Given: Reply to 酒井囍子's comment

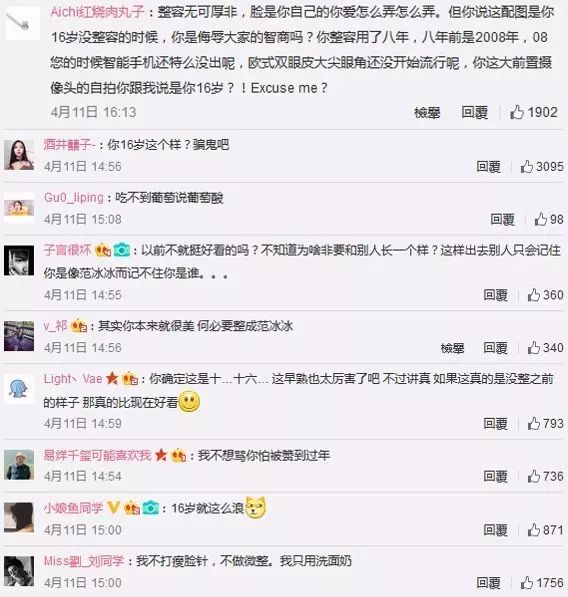Looking at the screenshot, I should 488,167.
